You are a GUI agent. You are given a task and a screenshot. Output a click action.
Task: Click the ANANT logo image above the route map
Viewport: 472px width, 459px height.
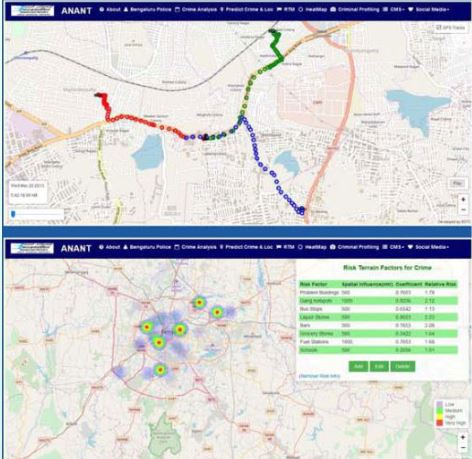point(32,11)
